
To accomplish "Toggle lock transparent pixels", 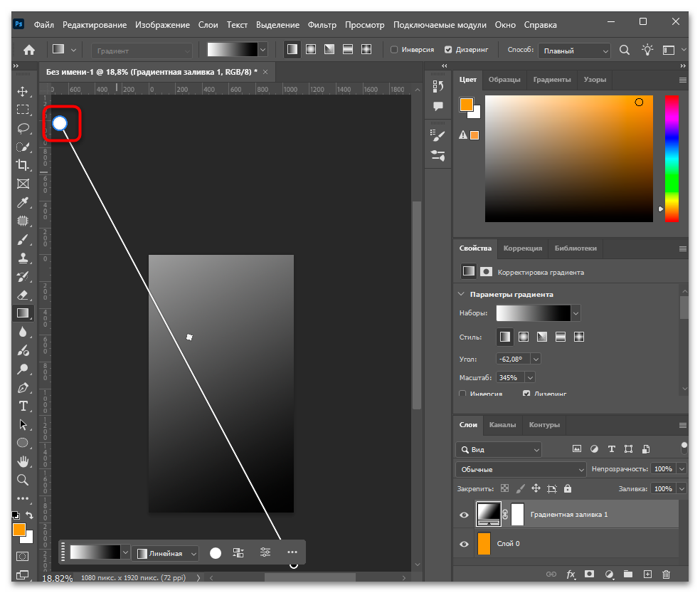I will (x=504, y=488).
